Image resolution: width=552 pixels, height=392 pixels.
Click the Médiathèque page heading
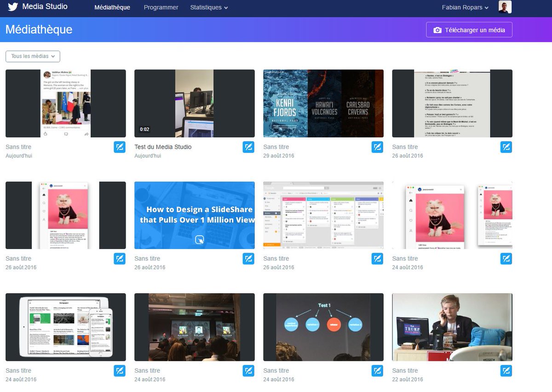pos(39,29)
